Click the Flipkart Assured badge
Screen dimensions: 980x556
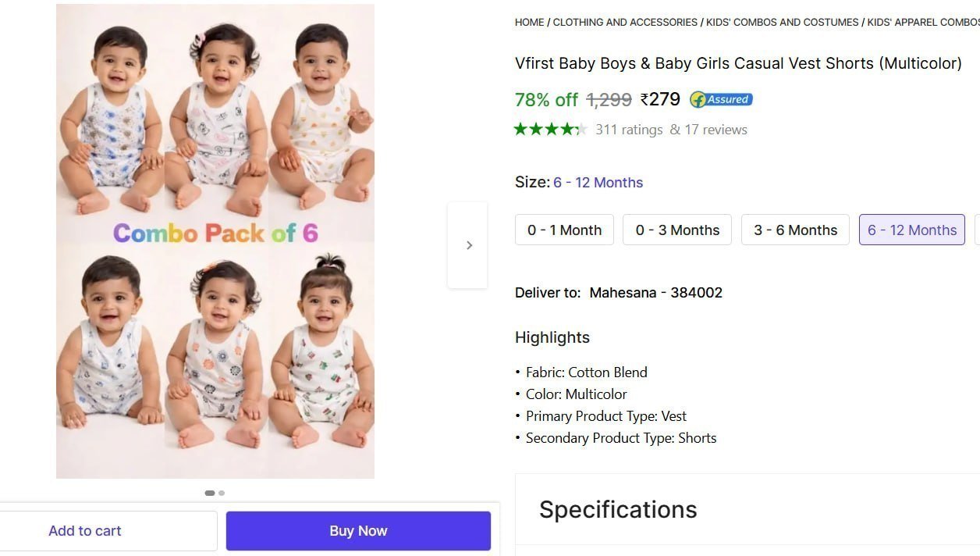click(x=721, y=99)
